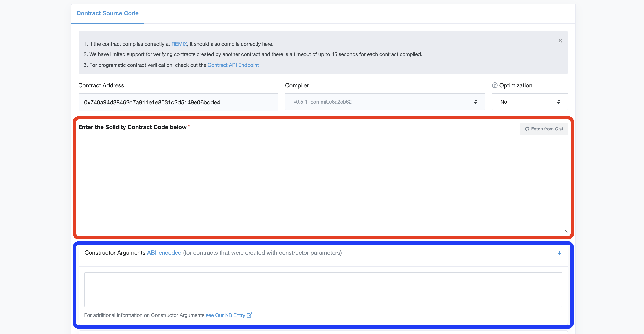Image resolution: width=644 pixels, height=334 pixels.
Task: Click the GitHub icon in Fetch from Gist
Action: point(527,129)
